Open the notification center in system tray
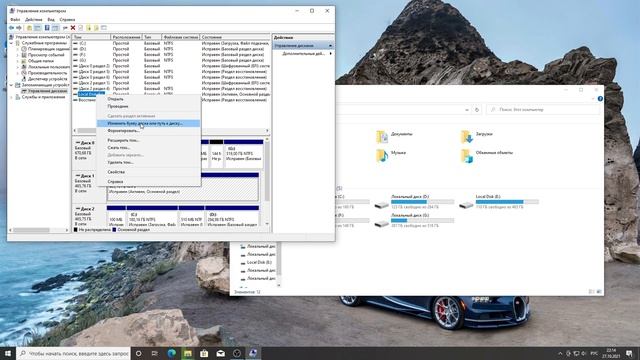This screenshot has width=640, height=360. [x=629, y=353]
